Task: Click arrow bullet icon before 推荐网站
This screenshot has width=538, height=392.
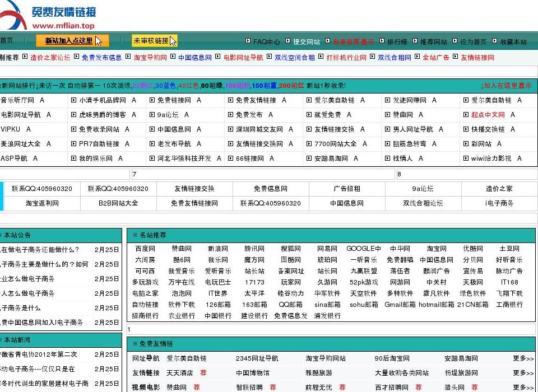Action: point(415,41)
